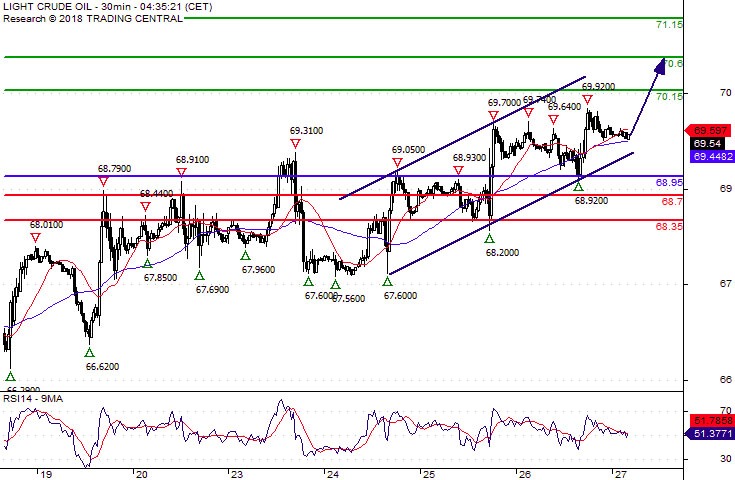Click the 69.3100 swing high label
735x480 pixels.
coord(306,130)
